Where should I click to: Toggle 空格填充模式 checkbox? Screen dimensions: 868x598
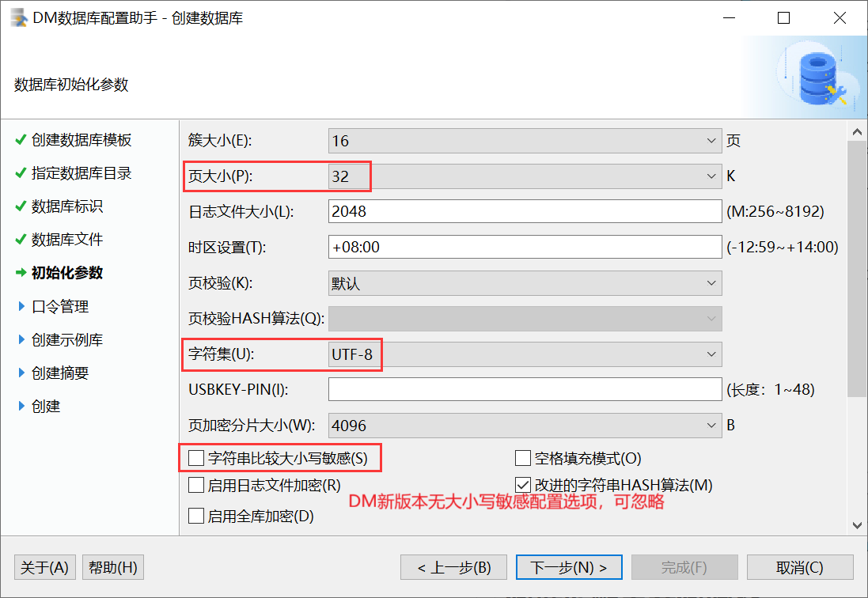522,458
